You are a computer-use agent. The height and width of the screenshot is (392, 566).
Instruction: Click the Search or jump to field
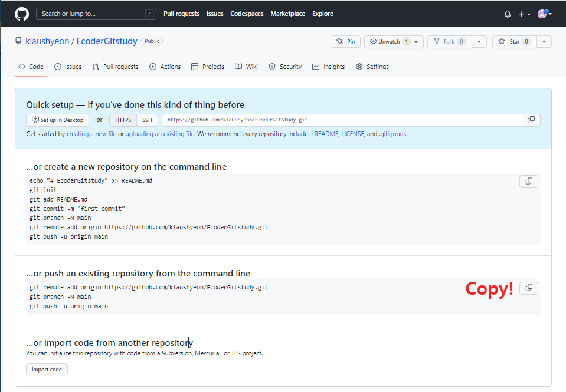[x=96, y=14]
